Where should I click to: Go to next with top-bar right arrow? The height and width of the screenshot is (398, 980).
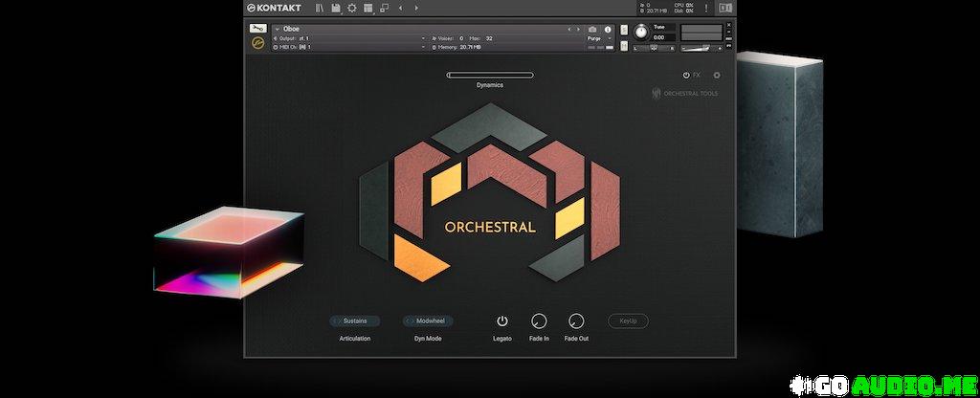click(x=416, y=8)
